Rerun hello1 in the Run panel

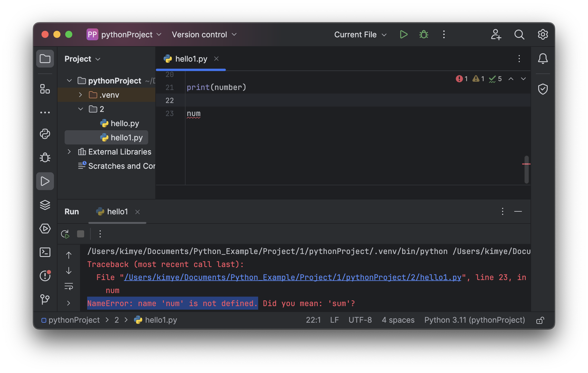pyautogui.click(x=65, y=234)
